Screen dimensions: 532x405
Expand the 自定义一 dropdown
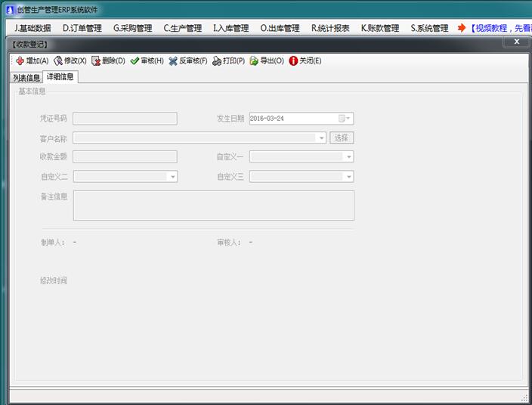tap(348, 157)
